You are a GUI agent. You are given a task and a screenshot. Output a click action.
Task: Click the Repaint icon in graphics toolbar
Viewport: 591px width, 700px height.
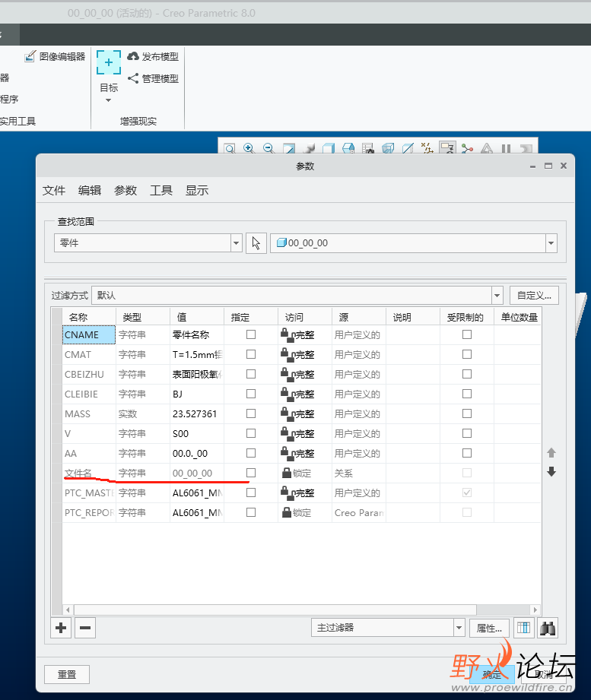289,149
